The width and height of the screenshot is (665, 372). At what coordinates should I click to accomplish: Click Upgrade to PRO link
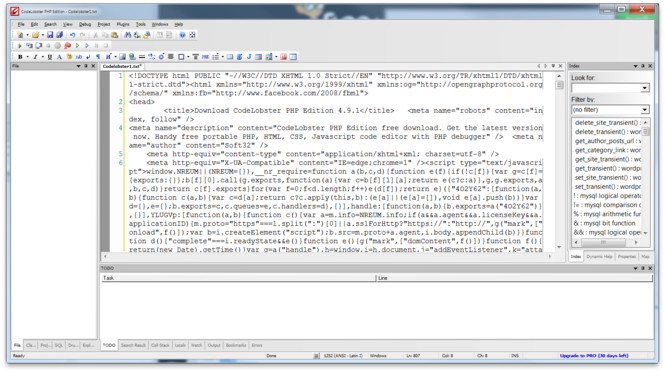click(x=594, y=355)
